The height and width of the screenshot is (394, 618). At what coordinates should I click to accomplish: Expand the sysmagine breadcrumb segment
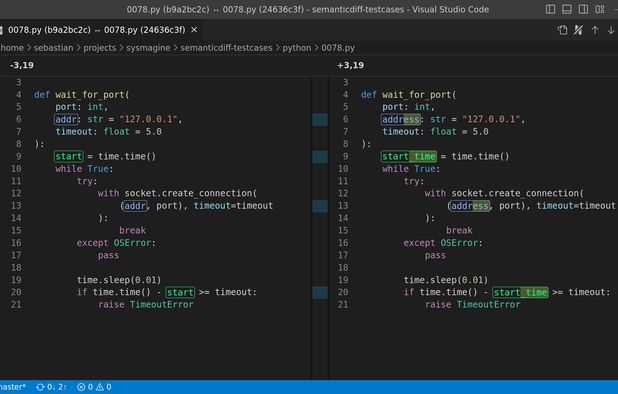(x=148, y=48)
